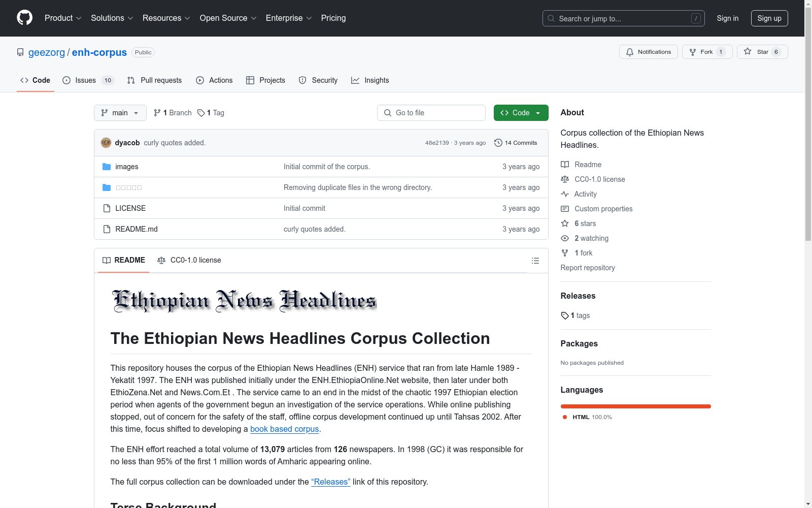Image resolution: width=812 pixels, height=508 pixels.
Task: Open the Actions tab
Action: point(214,80)
